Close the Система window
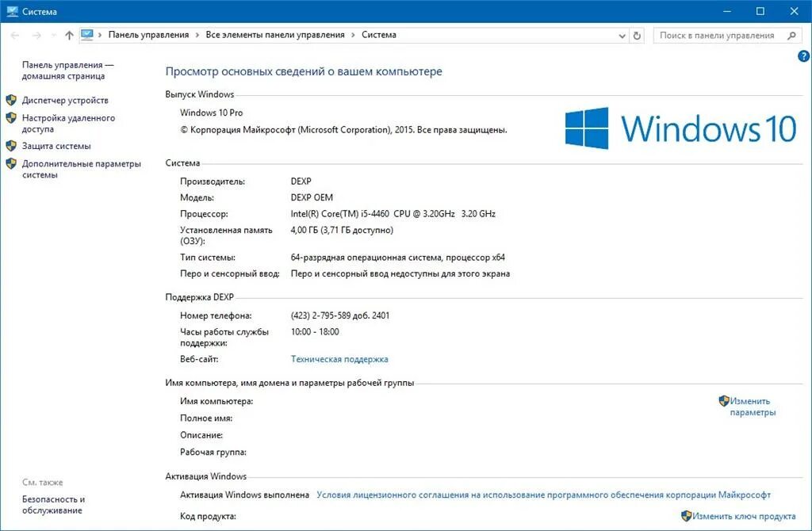 point(794,11)
